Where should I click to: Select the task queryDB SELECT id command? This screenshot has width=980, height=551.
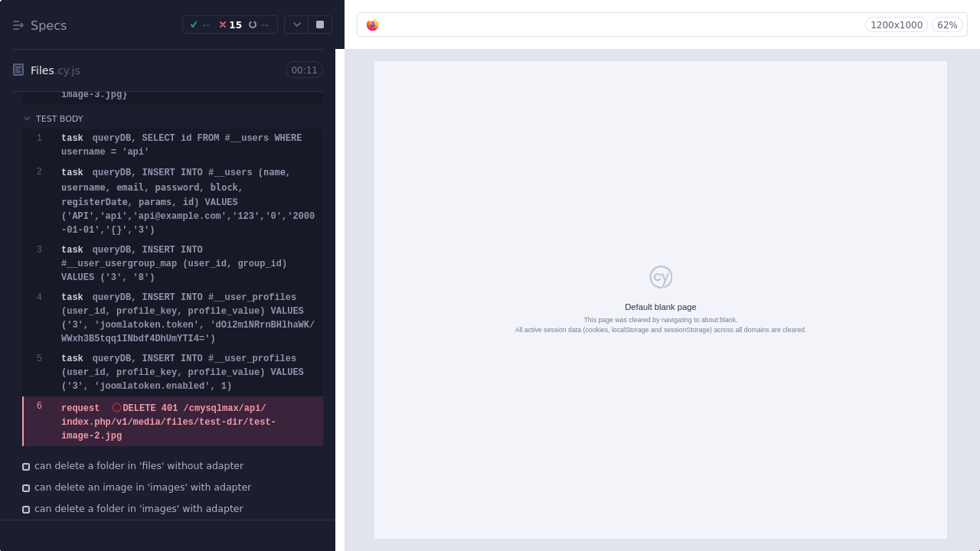click(x=173, y=145)
